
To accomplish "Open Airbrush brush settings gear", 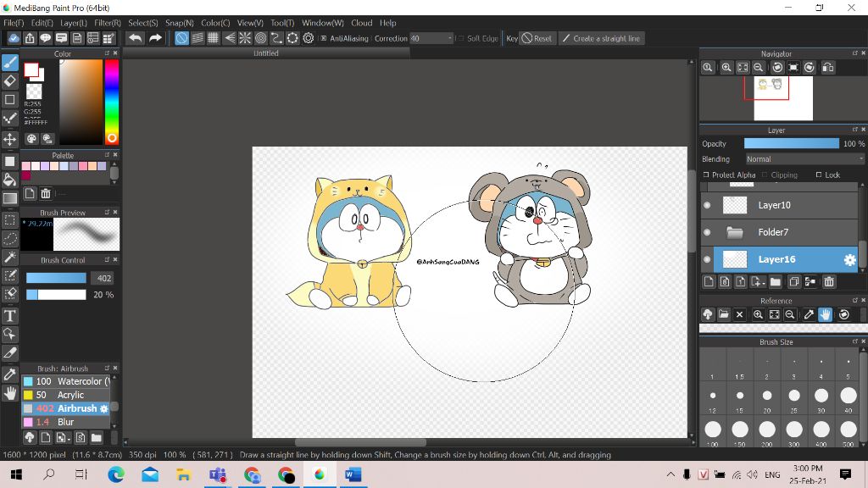I will click(103, 408).
